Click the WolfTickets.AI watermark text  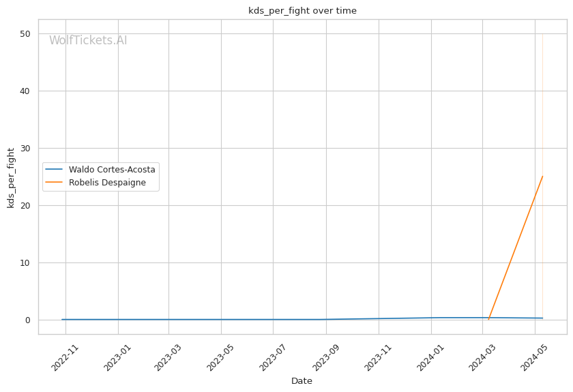(x=88, y=41)
